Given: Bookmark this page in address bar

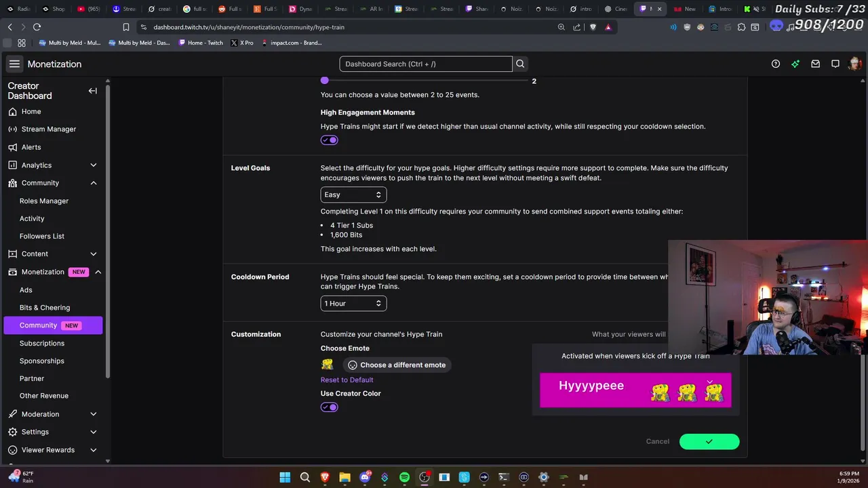Looking at the screenshot, I should [x=125, y=27].
